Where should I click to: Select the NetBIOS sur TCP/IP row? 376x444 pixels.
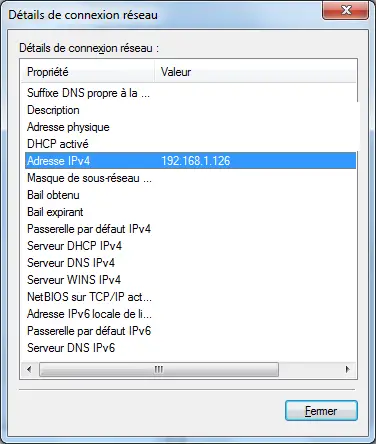tap(190, 297)
